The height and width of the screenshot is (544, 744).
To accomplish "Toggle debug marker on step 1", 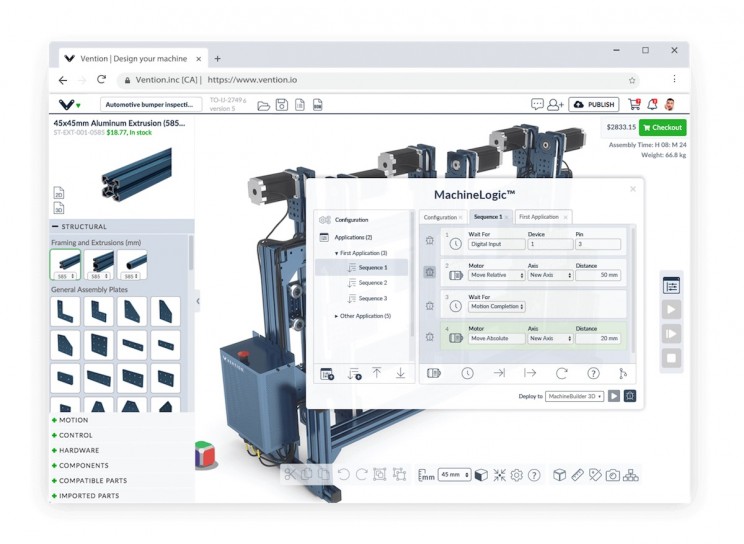I will (x=429, y=241).
